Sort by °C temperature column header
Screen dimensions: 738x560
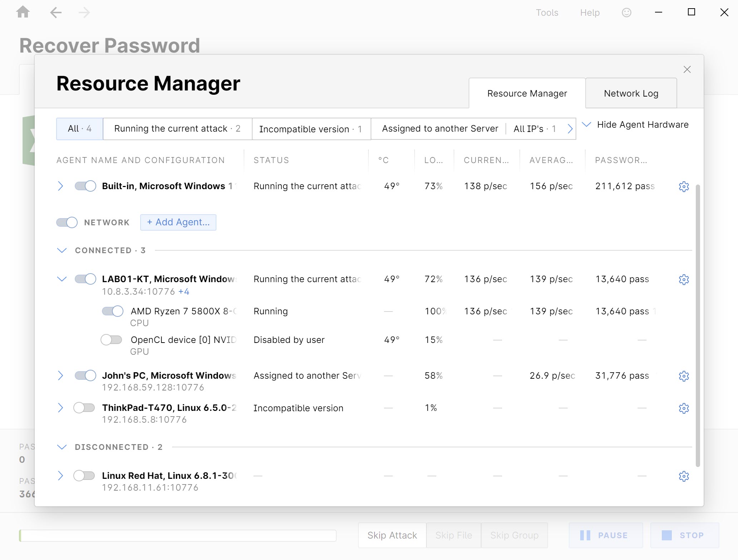click(x=383, y=160)
